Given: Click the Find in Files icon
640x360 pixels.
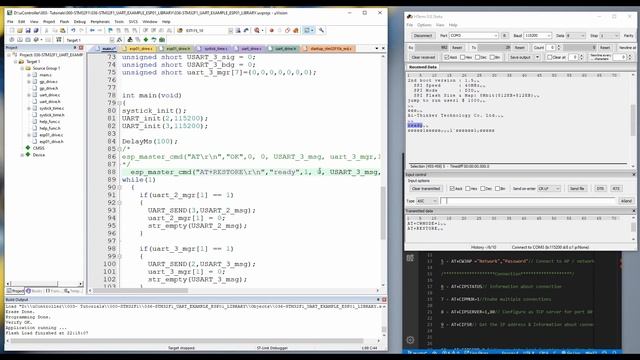Looking at the screenshot, I should tap(180, 30).
